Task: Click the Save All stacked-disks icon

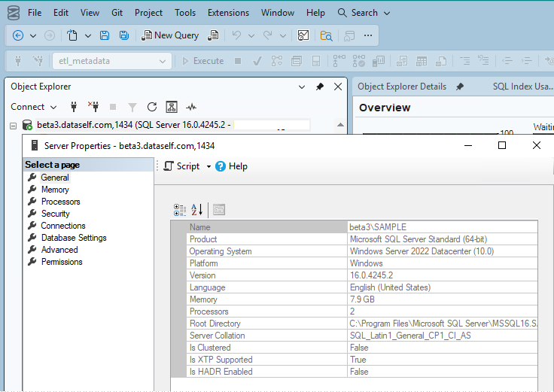Action: point(124,35)
